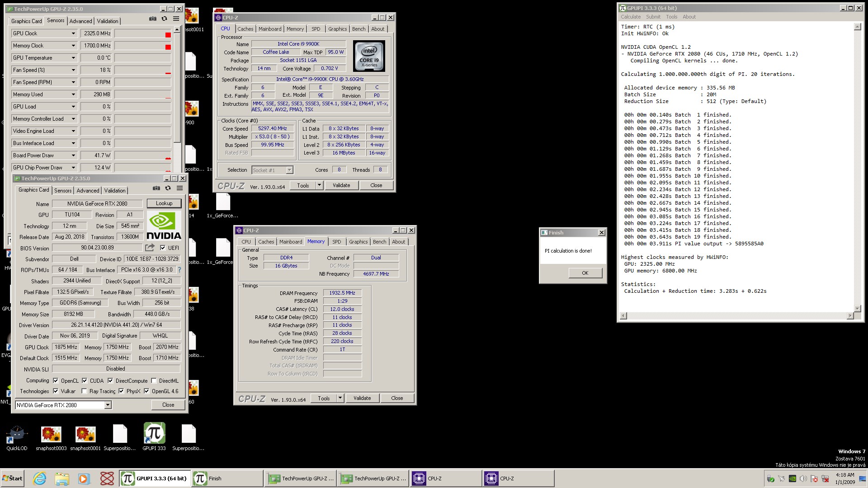Click the Start button
This screenshot has height=488, width=868.
(12, 478)
